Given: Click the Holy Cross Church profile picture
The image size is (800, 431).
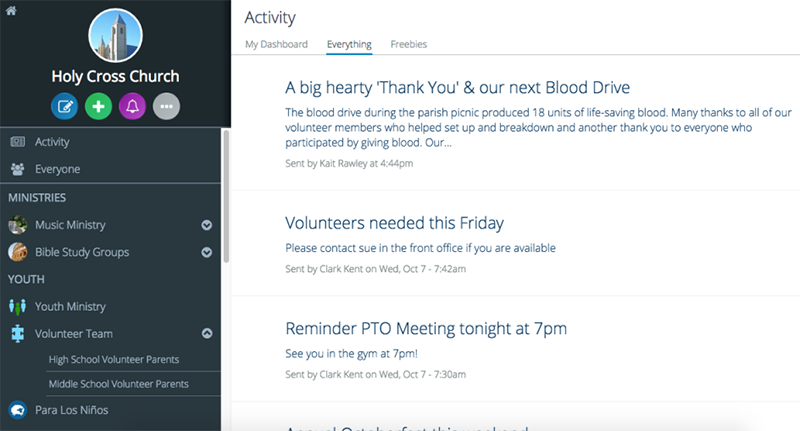Looking at the screenshot, I should (x=116, y=35).
